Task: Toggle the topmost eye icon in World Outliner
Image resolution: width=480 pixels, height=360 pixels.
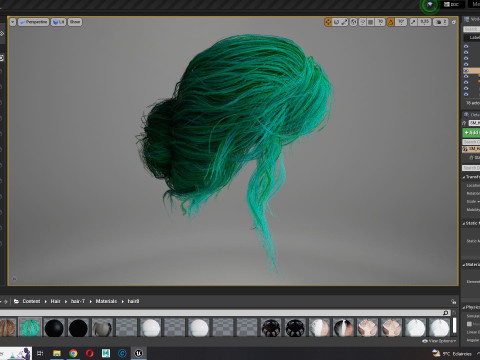Action: click(x=466, y=46)
